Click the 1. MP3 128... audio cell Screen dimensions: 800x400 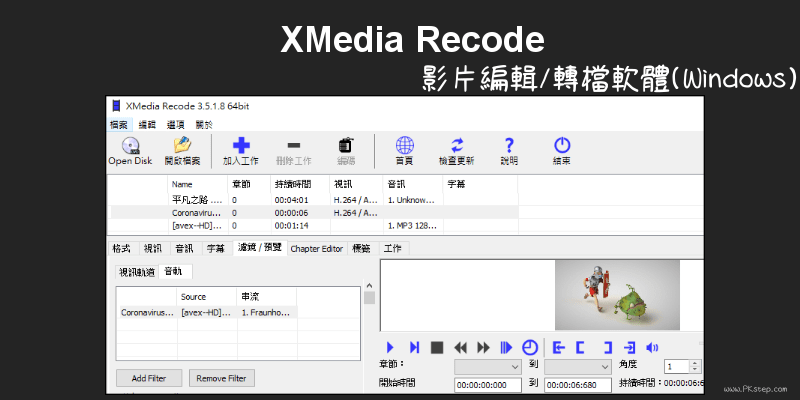[x=413, y=226]
